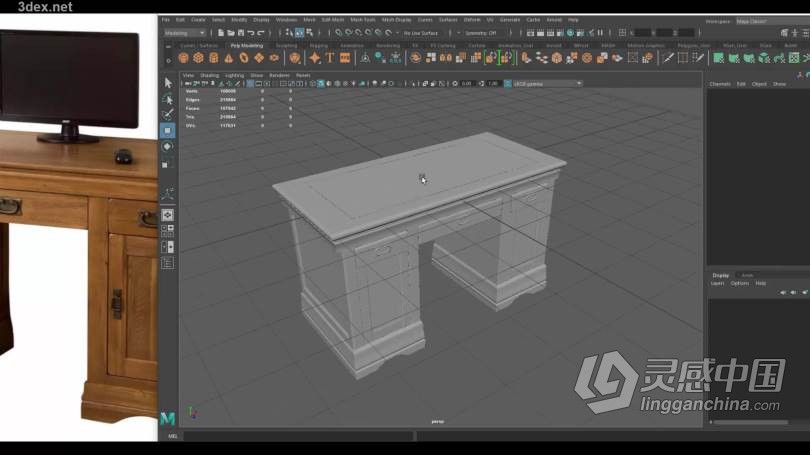Create a polygon torus from the shelf
The image size is (810, 455).
[x=244, y=58]
